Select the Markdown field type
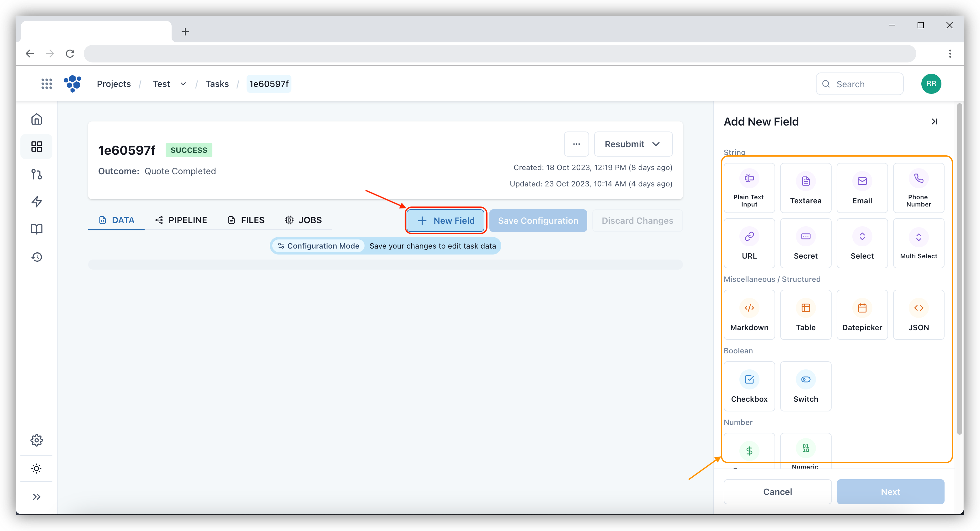This screenshot has height=531, width=980. (x=749, y=315)
